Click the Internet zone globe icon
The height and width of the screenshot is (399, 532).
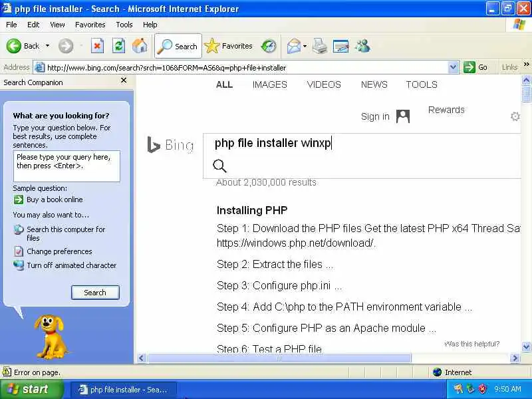438,372
